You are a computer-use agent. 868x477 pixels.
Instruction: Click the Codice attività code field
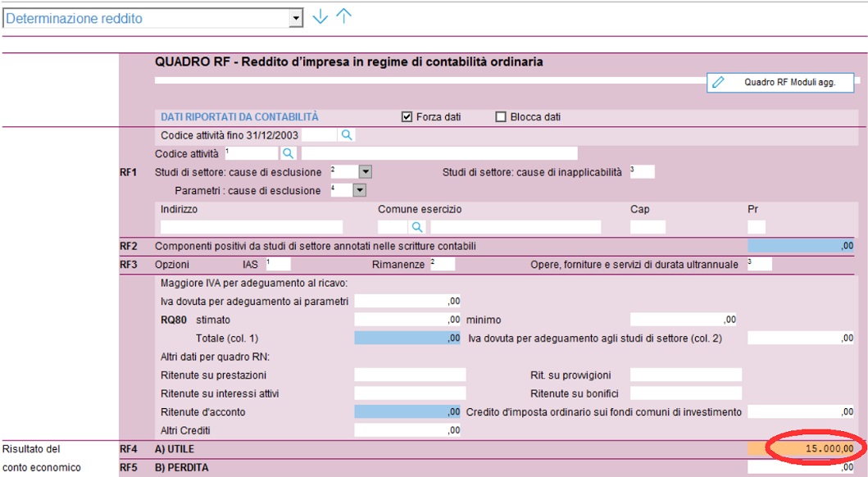coord(252,153)
